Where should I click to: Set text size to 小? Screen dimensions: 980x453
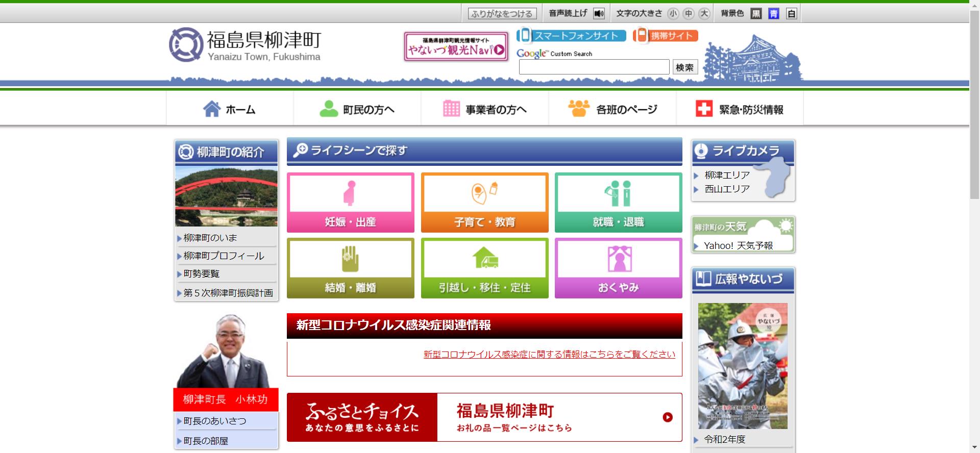(x=673, y=14)
